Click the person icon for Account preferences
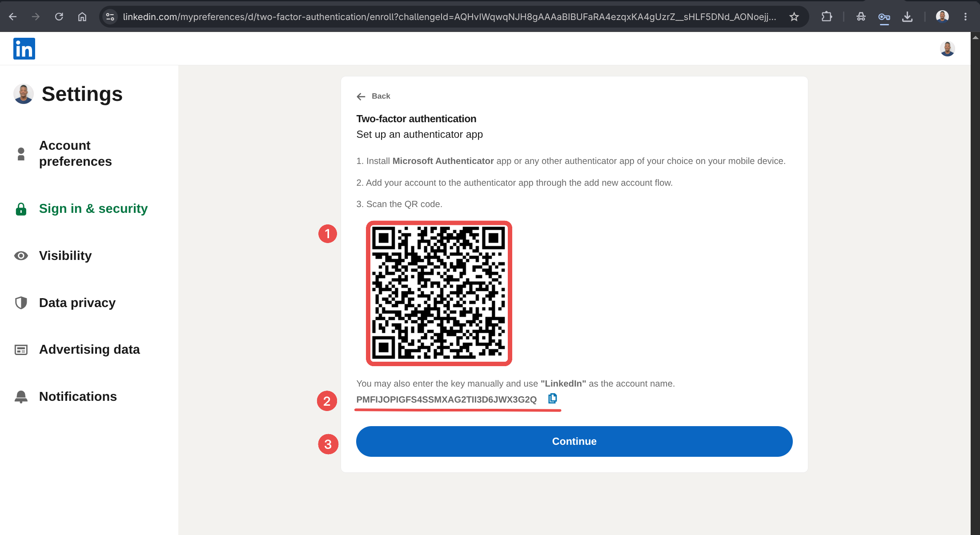This screenshot has width=980, height=535. point(21,154)
